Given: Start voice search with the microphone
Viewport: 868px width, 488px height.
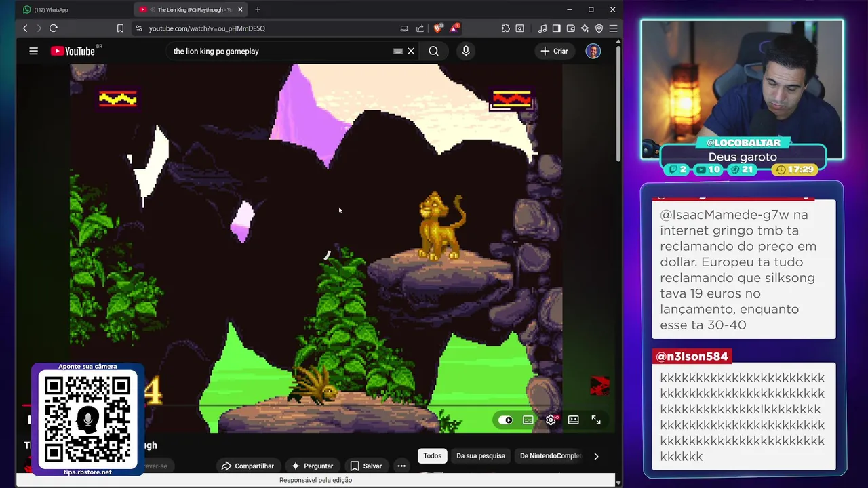Looking at the screenshot, I should (x=466, y=51).
